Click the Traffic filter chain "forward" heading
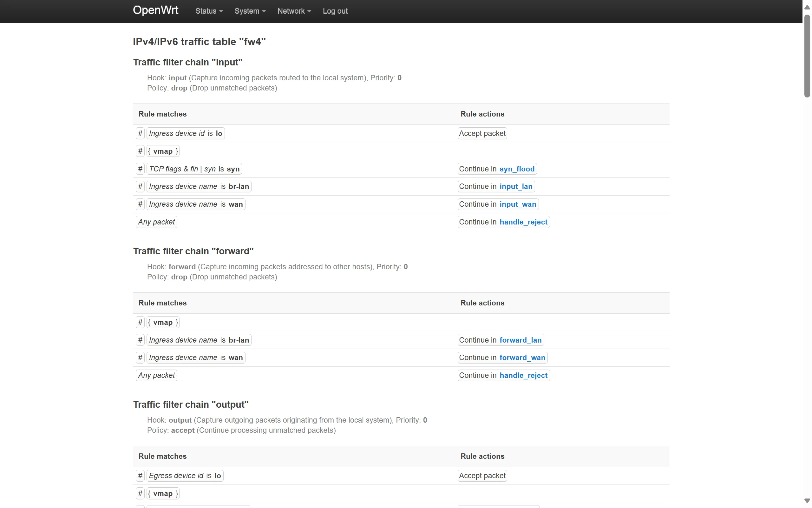 193,251
